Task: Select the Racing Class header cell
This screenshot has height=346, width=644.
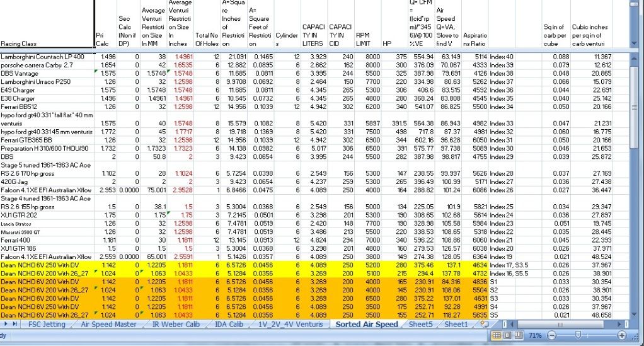Action: (47, 25)
